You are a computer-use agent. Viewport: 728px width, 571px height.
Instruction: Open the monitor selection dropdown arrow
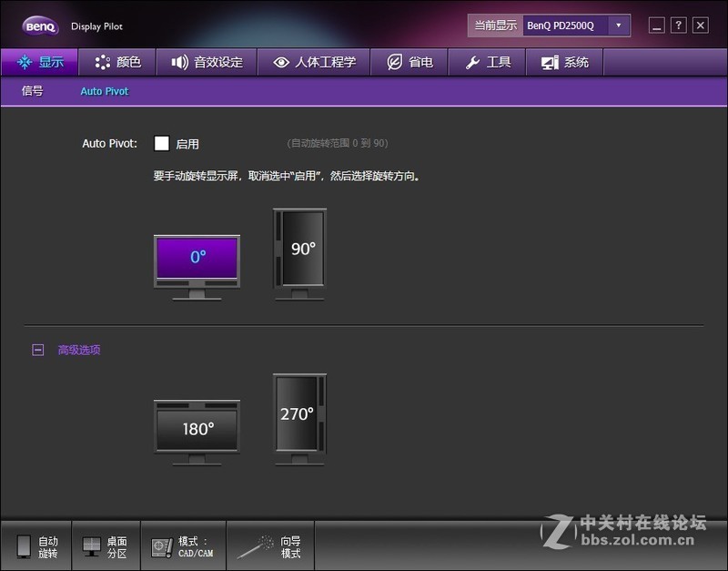tap(616, 25)
